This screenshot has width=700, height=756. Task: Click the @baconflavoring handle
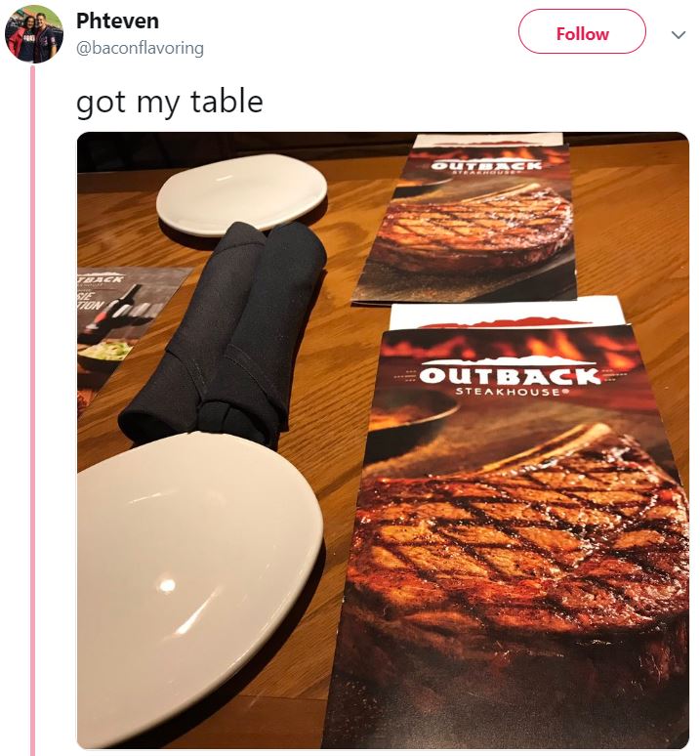[140, 48]
